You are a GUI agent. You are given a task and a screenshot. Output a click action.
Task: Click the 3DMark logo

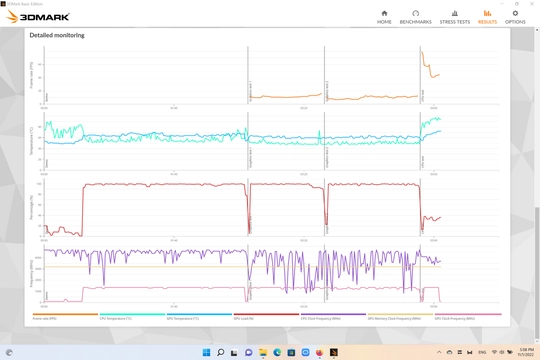pyautogui.click(x=38, y=17)
